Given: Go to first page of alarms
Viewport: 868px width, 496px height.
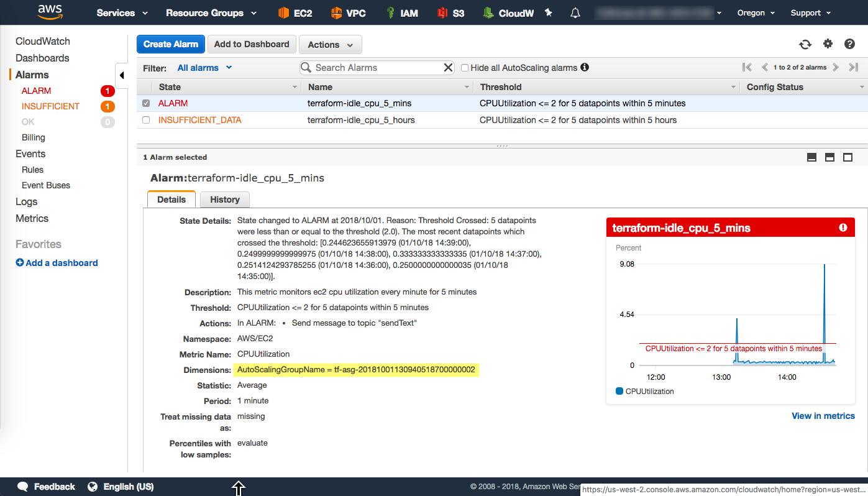Looking at the screenshot, I should (747, 67).
